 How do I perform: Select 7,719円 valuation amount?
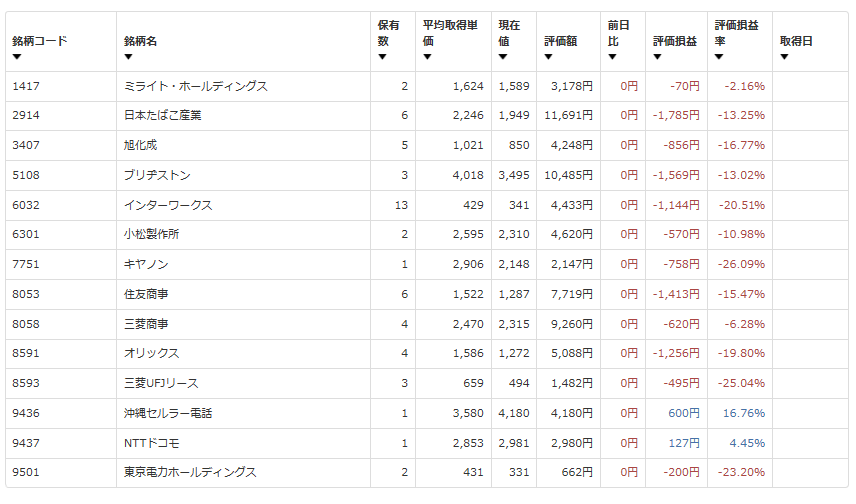point(572,294)
